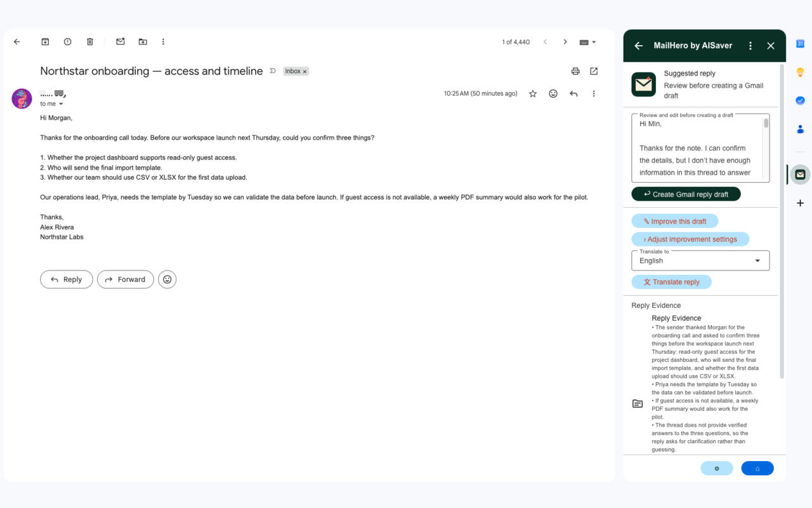This screenshot has width=812, height=508.
Task: Open message More menu beside reply arrow
Action: 594,94
